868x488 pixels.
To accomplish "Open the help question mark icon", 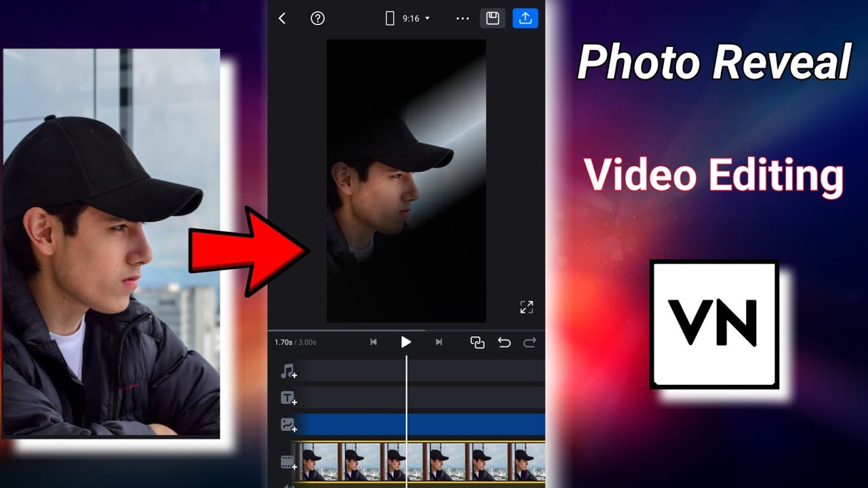I will tap(317, 19).
